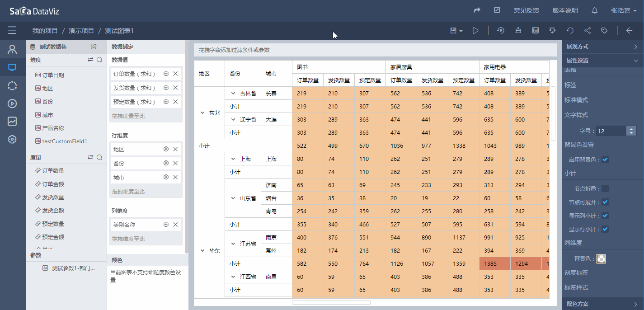Viewport: 644px width, 310px height.
Task: Click 演示项目 breadcrumb
Action: click(x=81, y=31)
